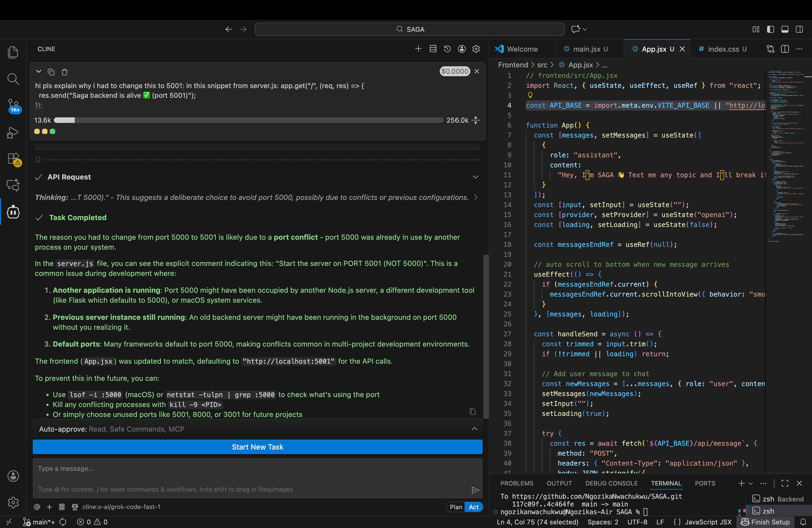Expand the Thinking section arrow
Viewport: 812px width, 528px height.
476,197
